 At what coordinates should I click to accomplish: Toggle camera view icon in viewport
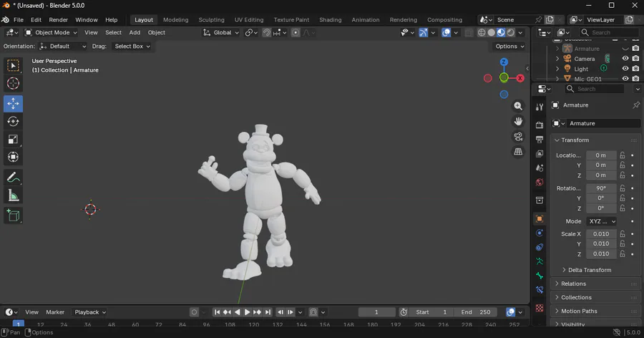pyautogui.click(x=518, y=137)
